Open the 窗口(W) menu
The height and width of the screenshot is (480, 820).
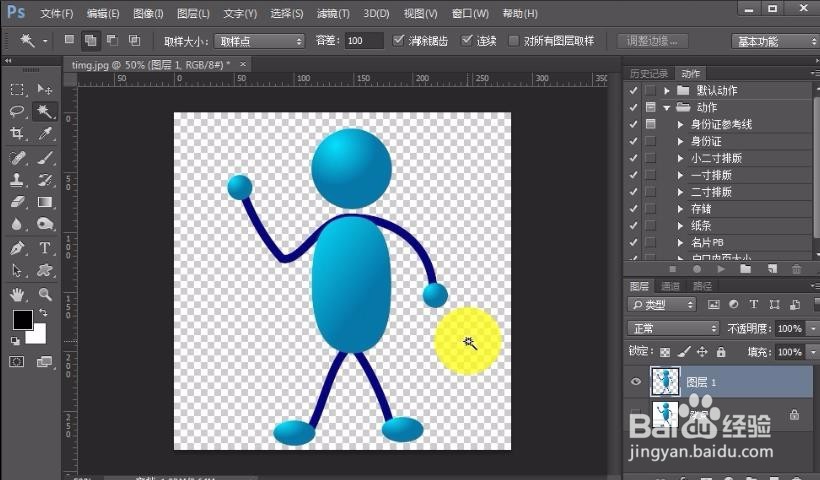[x=470, y=14]
